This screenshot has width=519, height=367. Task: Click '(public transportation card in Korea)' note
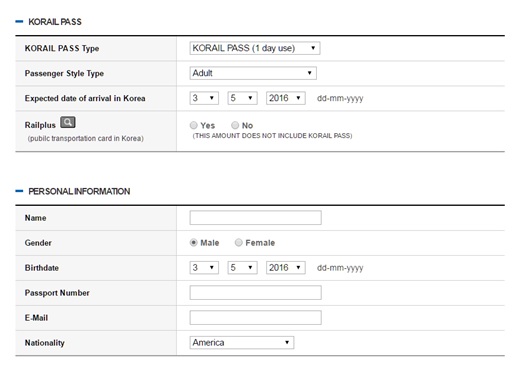(x=86, y=138)
